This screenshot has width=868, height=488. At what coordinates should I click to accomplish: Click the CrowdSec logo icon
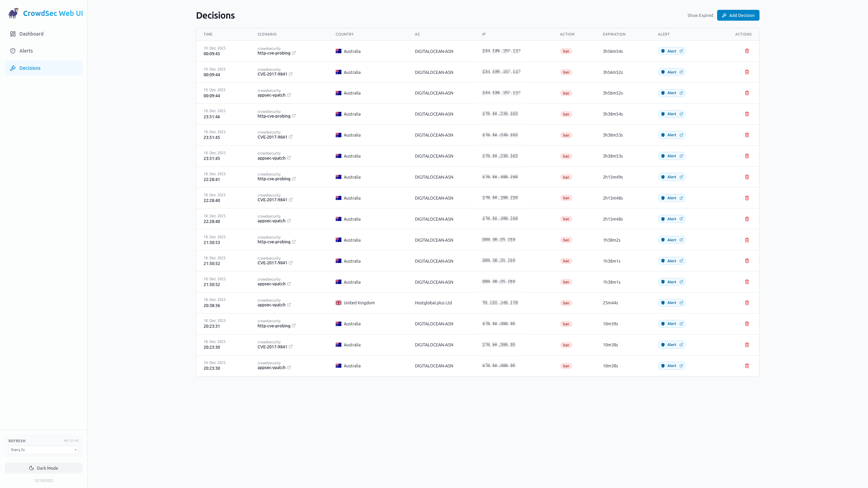14,14
